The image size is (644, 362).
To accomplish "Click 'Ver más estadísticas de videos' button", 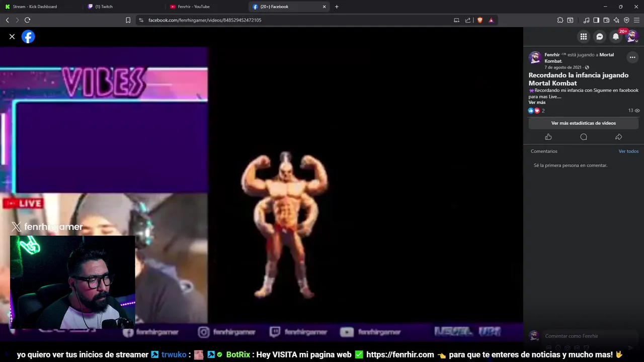I will pyautogui.click(x=584, y=123).
